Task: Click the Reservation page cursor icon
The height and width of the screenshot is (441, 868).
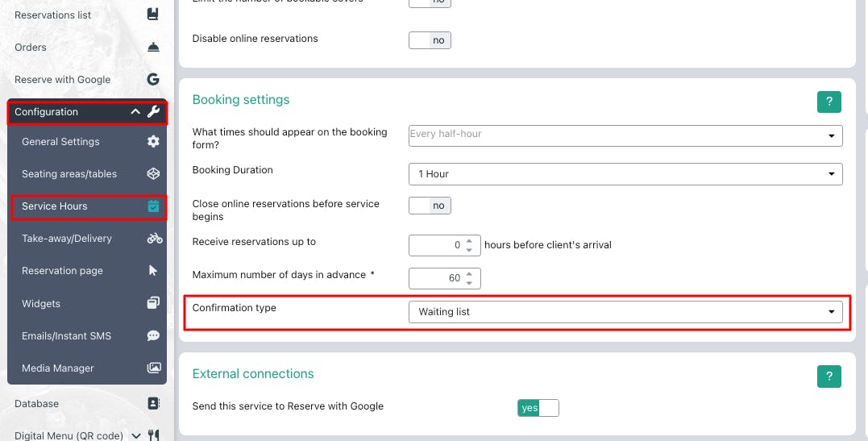Action: tap(153, 270)
